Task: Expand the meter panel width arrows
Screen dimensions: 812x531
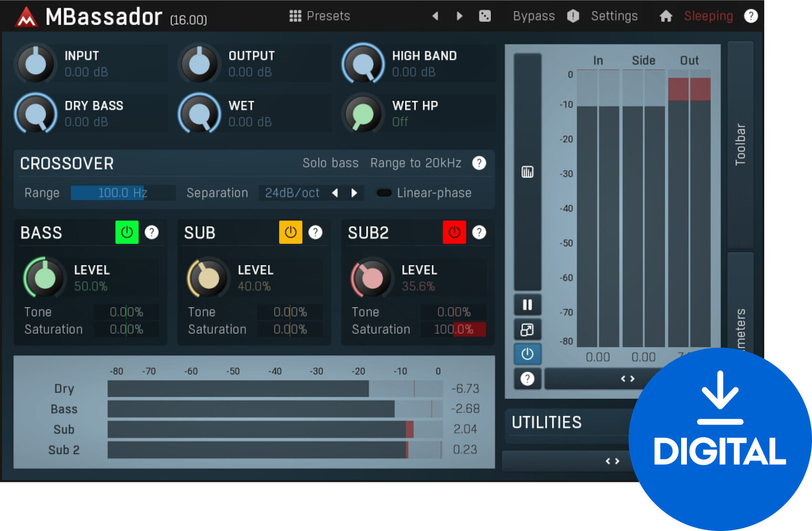Action: [x=627, y=379]
